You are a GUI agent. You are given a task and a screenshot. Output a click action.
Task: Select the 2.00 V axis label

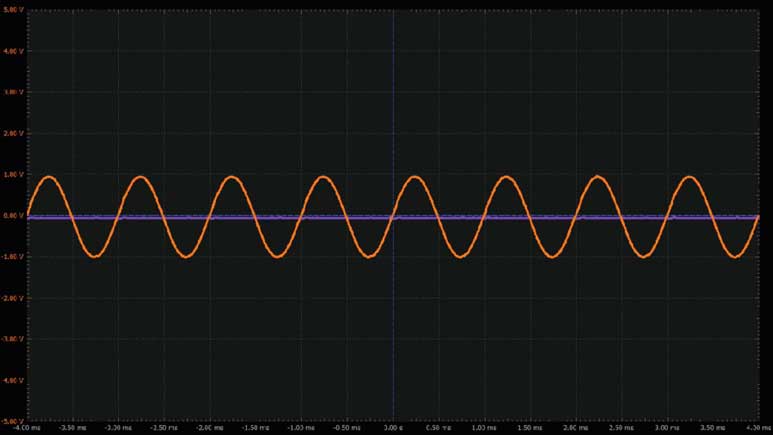[11, 133]
